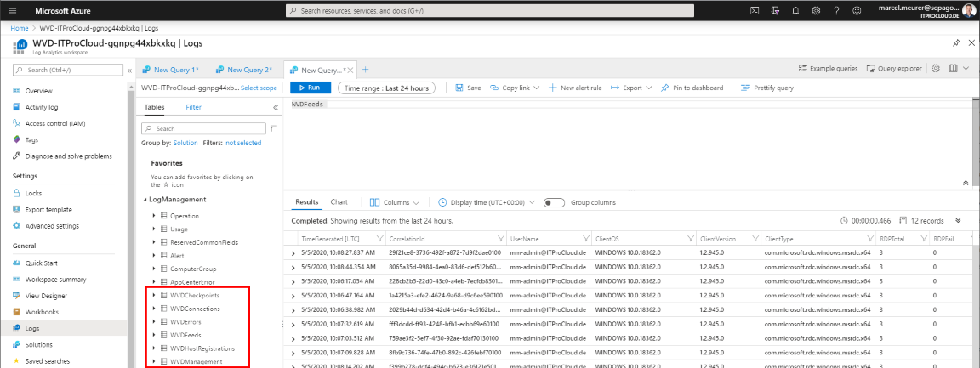
Task: Select the Filter tab
Action: 194,107
